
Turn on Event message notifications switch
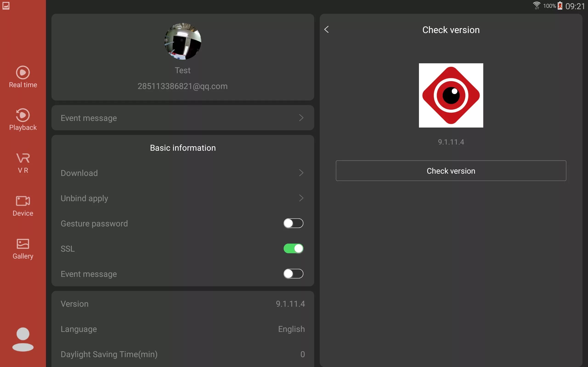click(293, 274)
